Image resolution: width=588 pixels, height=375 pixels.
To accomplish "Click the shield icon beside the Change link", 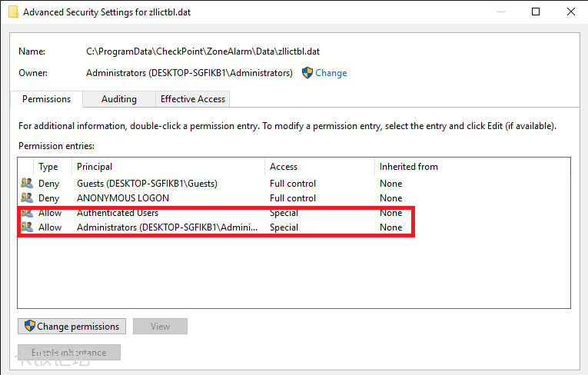I will pos(307,73).
